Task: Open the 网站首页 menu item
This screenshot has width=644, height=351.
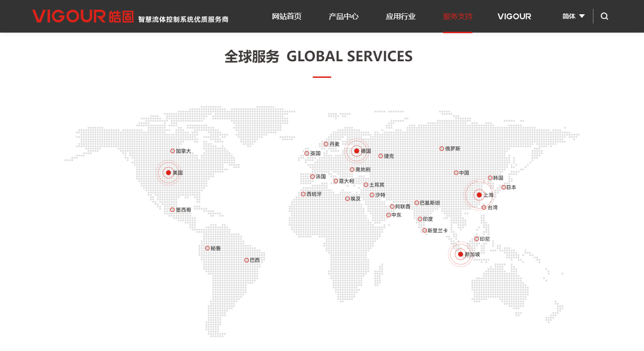Action: coord(287,17)
